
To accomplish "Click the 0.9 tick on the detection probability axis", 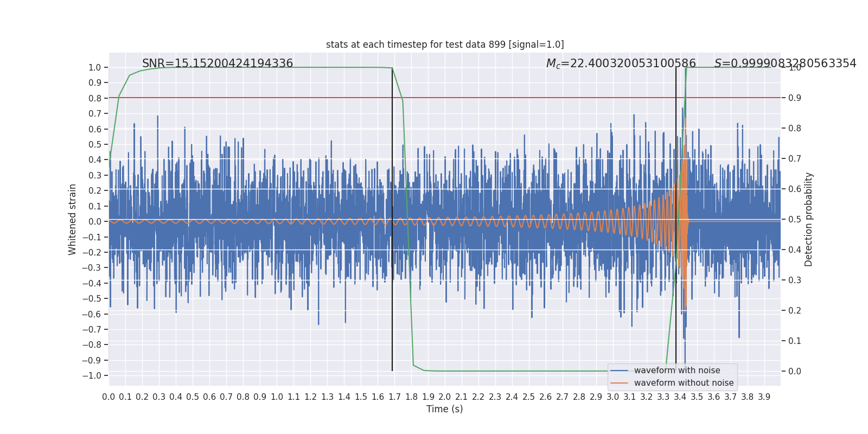I will click(795, 98).
